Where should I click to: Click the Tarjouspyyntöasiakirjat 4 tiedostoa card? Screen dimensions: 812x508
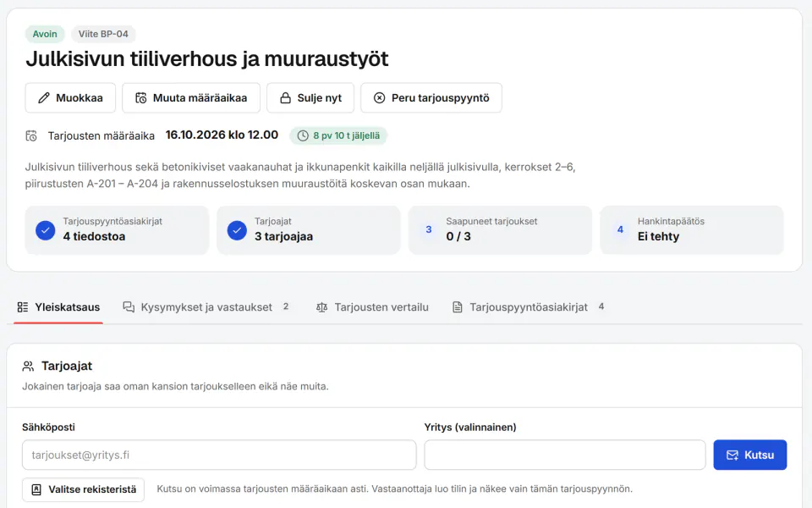coord(117,230)
